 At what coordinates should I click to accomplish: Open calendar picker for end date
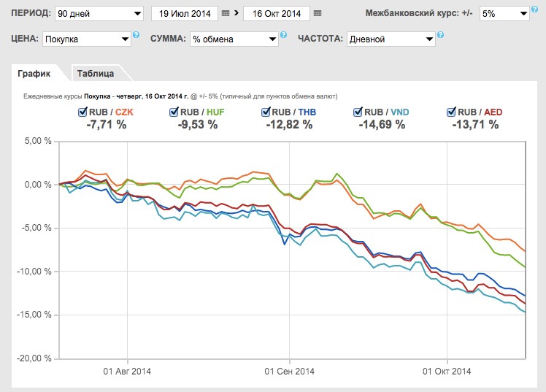click(x=316, y=14)
